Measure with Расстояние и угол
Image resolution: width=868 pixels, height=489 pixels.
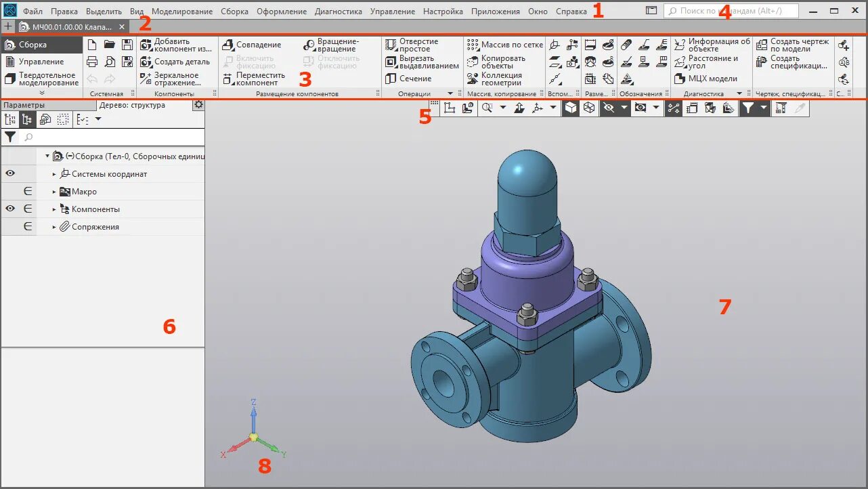[x=706, y=62]
